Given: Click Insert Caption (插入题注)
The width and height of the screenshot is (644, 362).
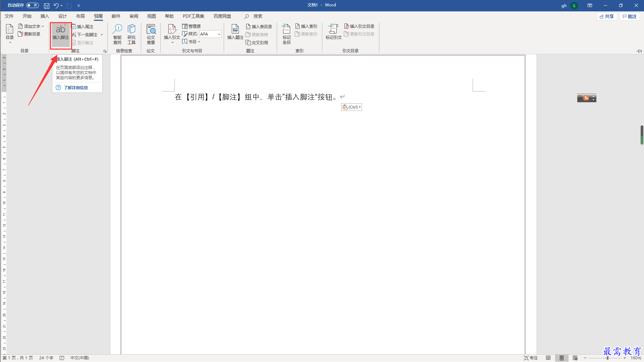Looking at the screenshot, I should (x=235, y=32).
